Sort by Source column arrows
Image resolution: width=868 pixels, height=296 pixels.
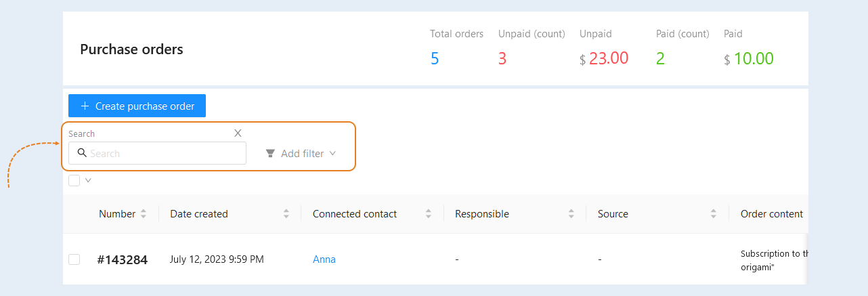pos(714,214)
